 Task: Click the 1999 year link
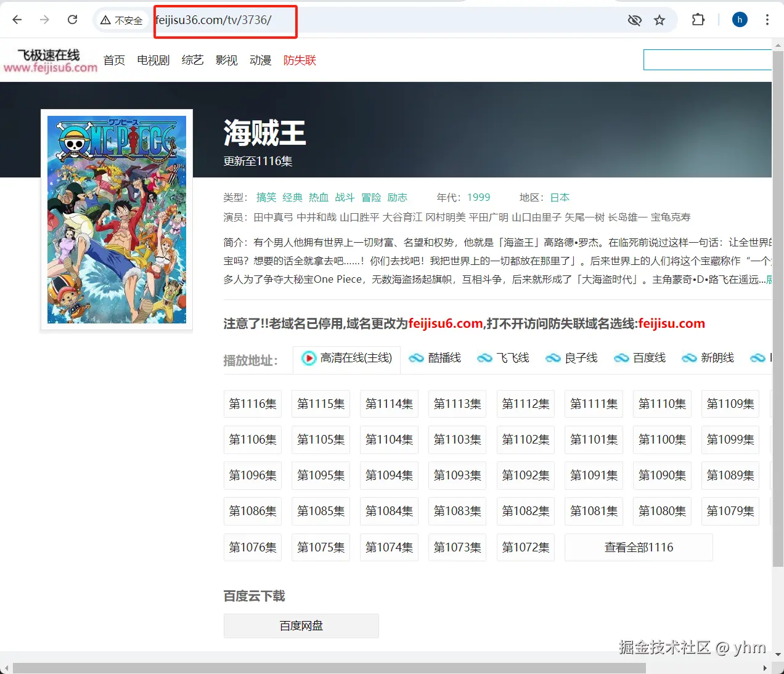tap(479, 197)
